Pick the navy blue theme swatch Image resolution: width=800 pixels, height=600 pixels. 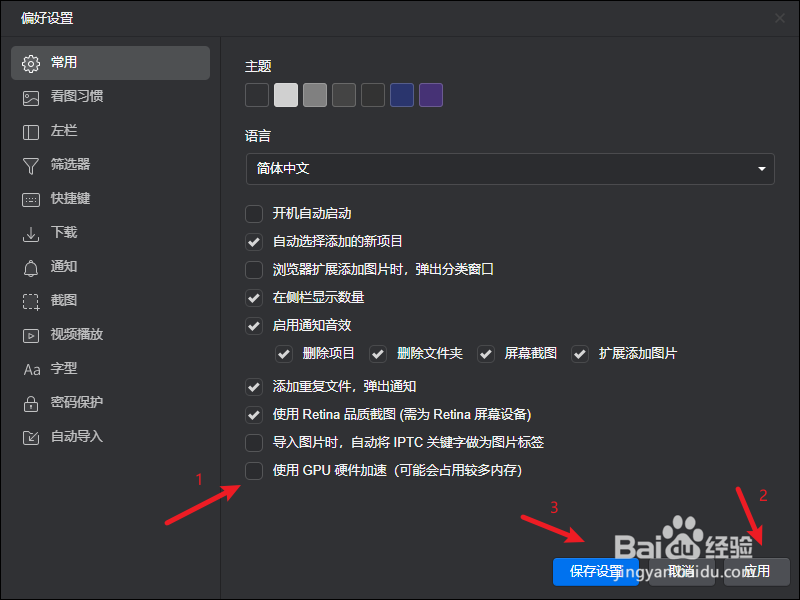tap(402, 95)
